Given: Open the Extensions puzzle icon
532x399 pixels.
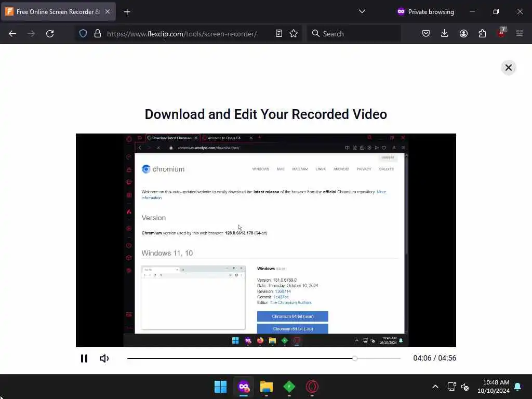Looking at the screenshot, I should click(482, 34).
